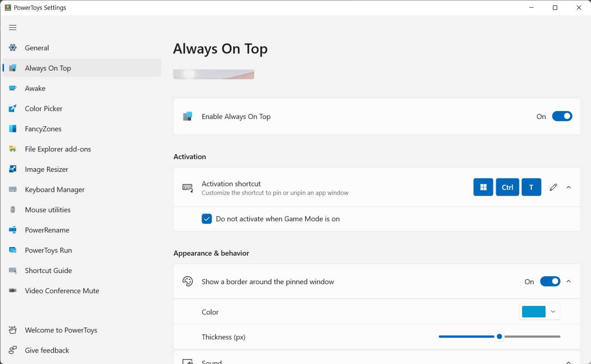This screenshot has height=364, width=591.
Task: Open the border Color dropdown
Action: click(540, 311)
